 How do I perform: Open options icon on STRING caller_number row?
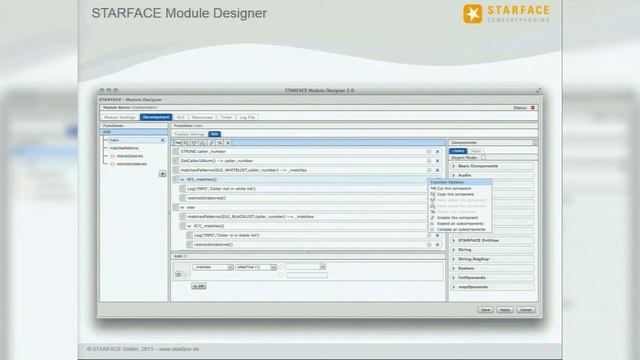point(429,151)
